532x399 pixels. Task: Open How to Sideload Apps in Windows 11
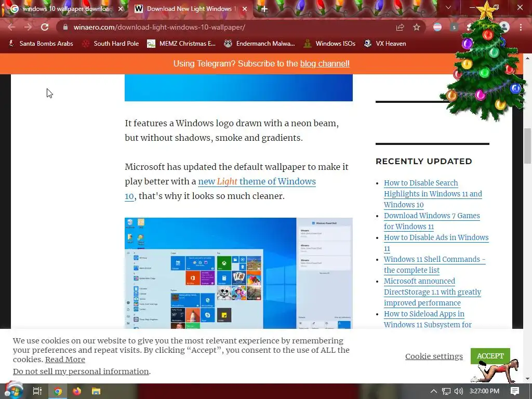tap(428, 319)
